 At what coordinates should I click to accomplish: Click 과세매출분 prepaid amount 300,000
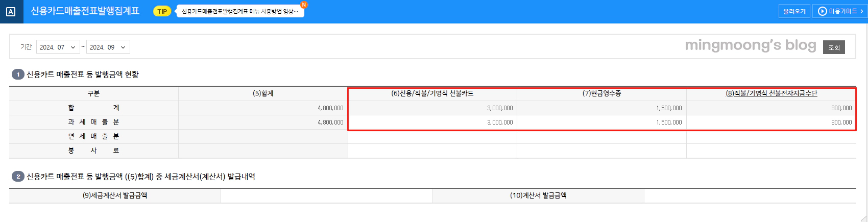click(x=771, y=122)
